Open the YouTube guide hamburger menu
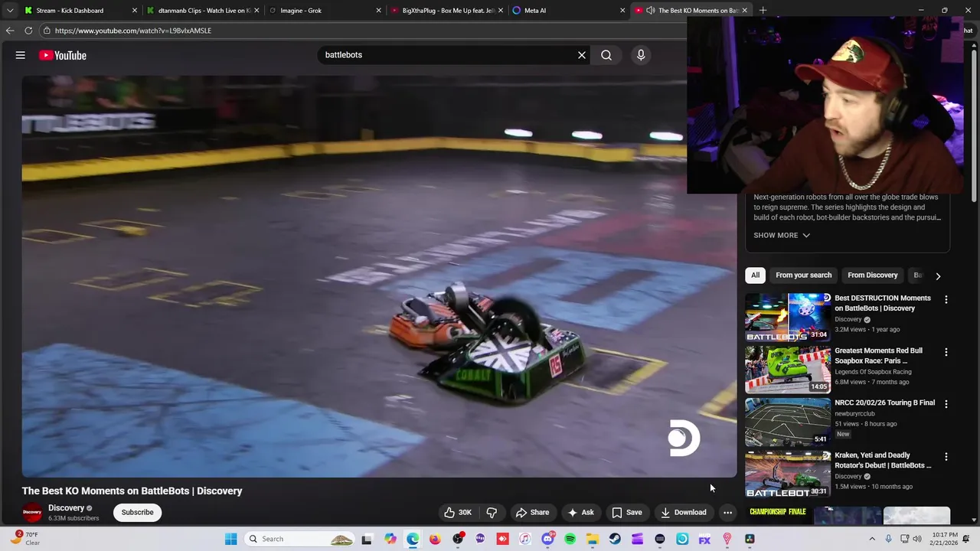 point(21,55)
